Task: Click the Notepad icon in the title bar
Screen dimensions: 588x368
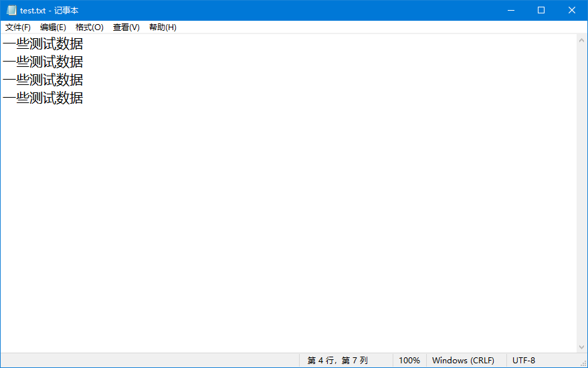Action: coord(11,10)
